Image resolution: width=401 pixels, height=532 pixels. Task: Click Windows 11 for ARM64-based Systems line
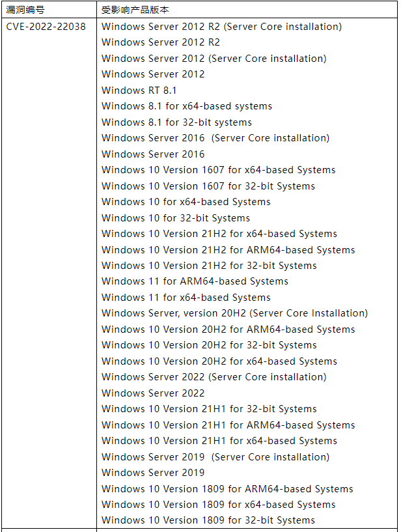pos(195,281)
